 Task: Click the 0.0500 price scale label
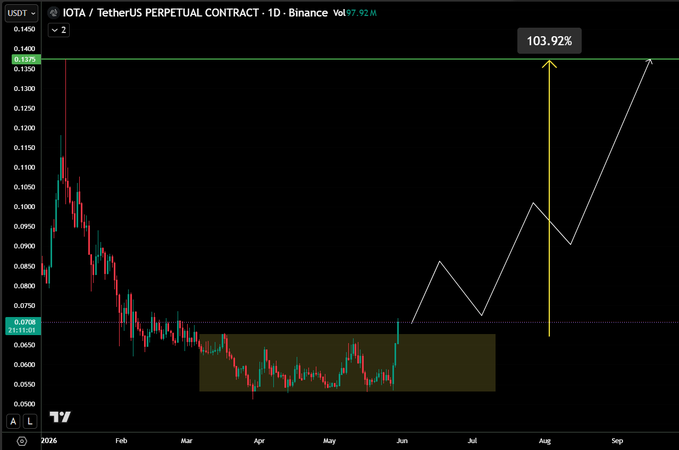pos(24,404)
